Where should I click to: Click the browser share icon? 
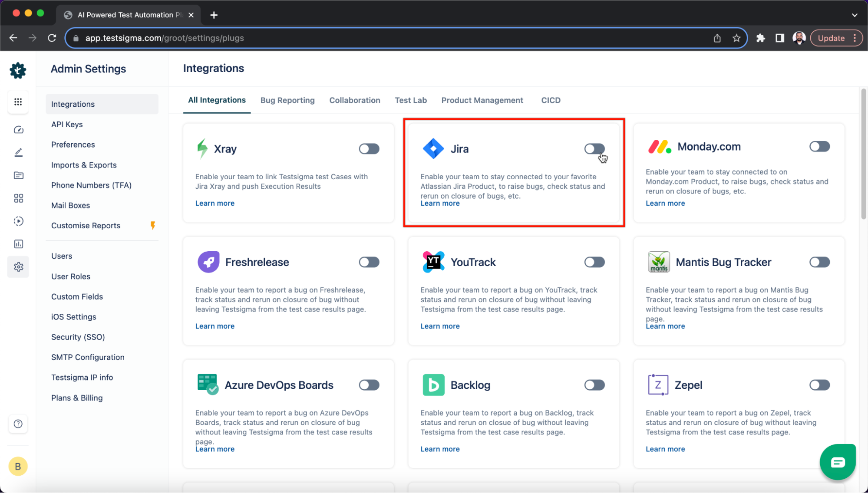point(717,38)
